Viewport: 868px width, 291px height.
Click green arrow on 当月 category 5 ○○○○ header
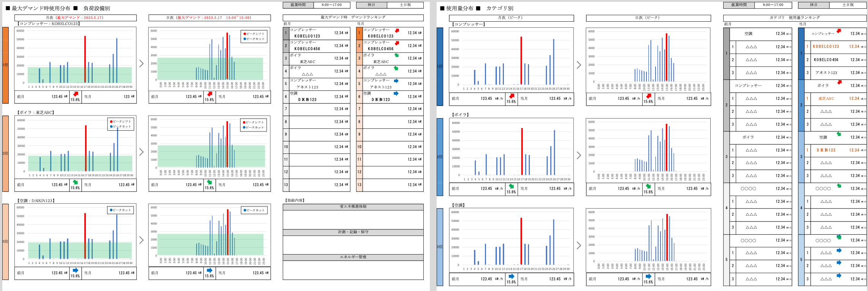839,237
